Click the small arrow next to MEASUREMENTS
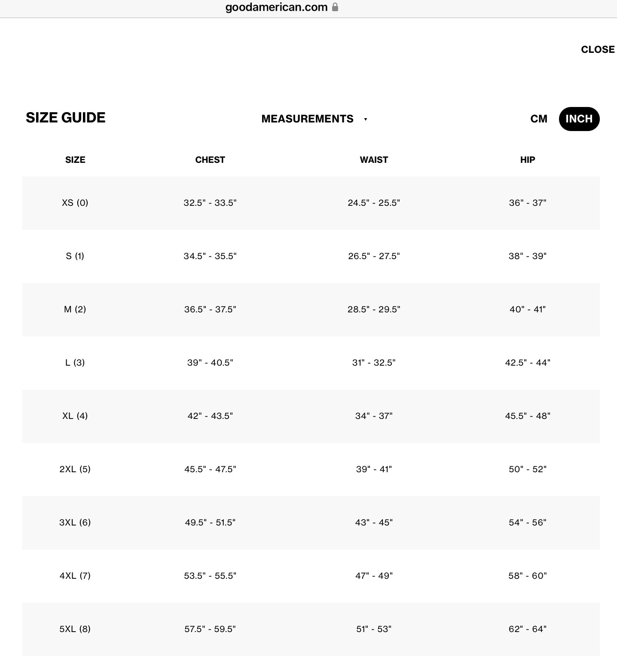Screen dimensions: 617x672 tap(366, 119)
